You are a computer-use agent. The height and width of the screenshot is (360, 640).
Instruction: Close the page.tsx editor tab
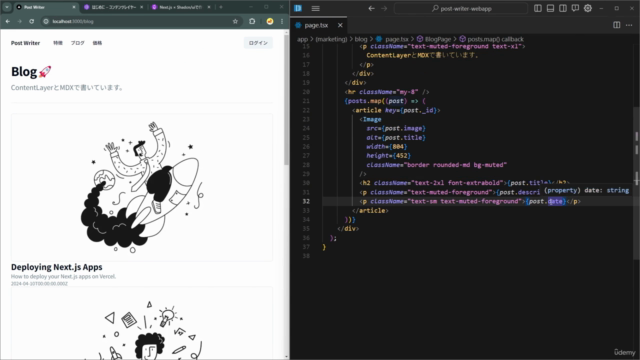[340, 25]
